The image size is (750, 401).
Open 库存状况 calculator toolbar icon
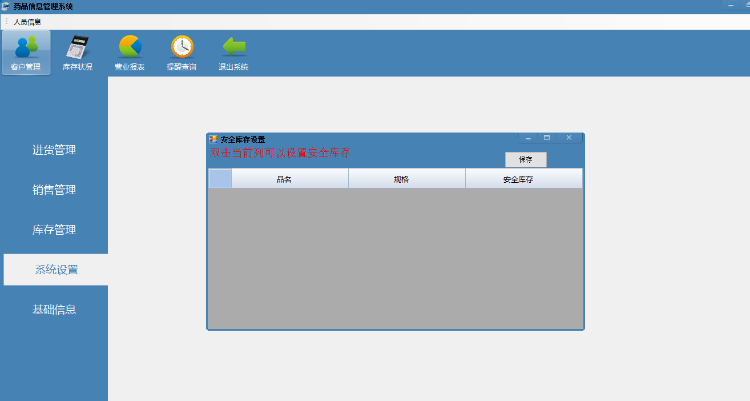click(x=77, y=53)
